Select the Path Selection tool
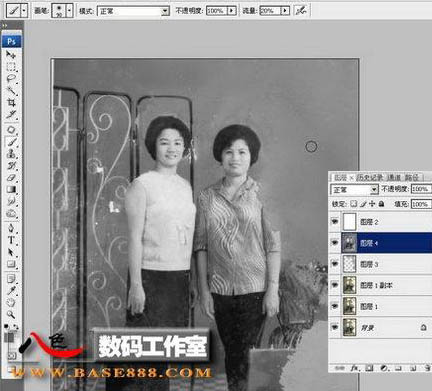 [x=11, y=252]
